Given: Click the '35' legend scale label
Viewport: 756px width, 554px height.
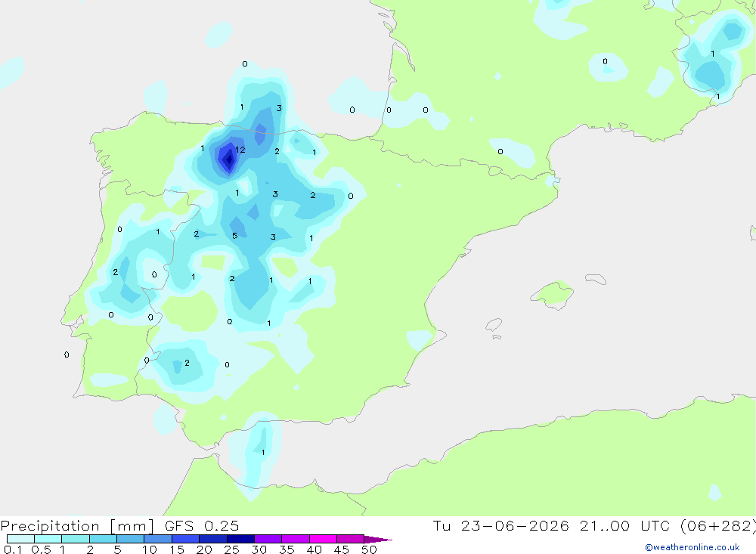Looking at the screenshot, I should (287, 549).
